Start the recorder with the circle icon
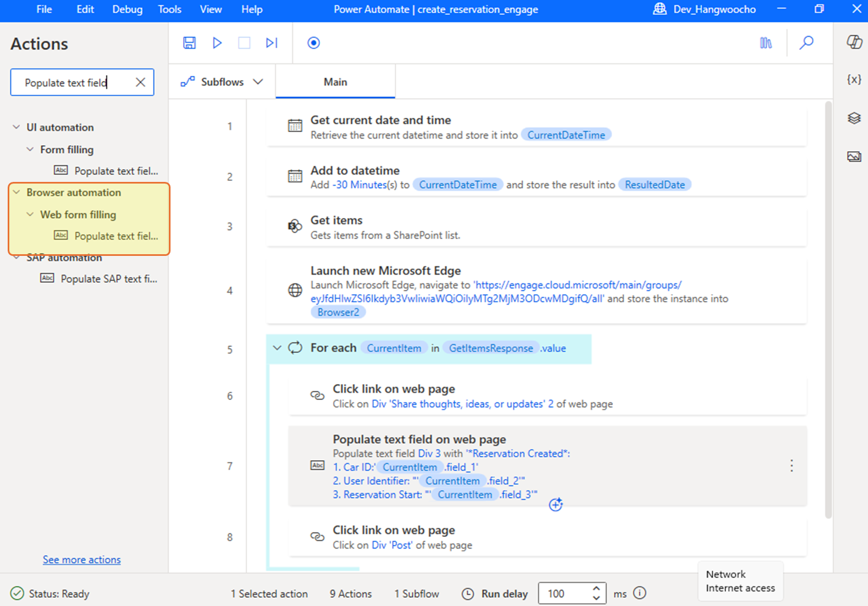Viewport: 868px width, 606px height. click(x=314, y=43)
